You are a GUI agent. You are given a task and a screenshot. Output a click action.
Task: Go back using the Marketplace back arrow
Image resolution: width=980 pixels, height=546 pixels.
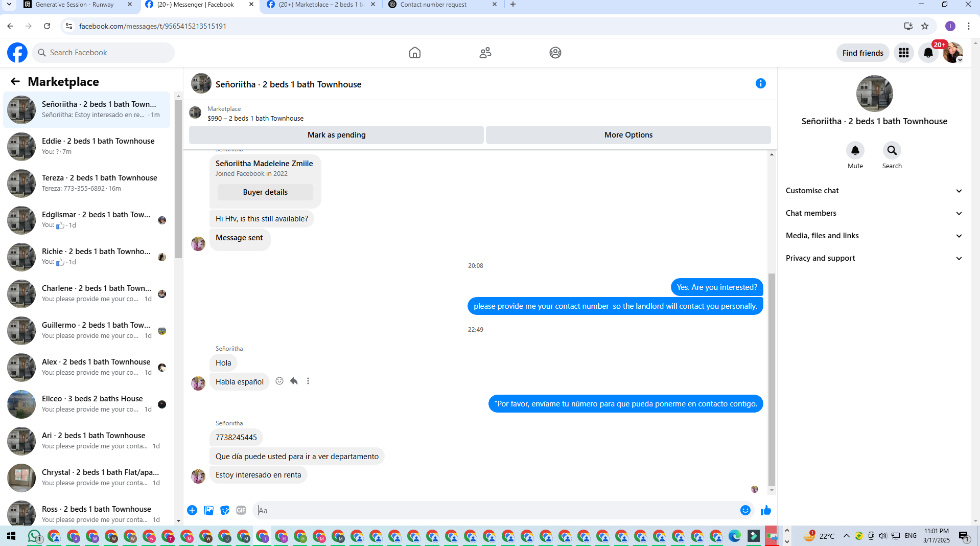tap(15, 81)
